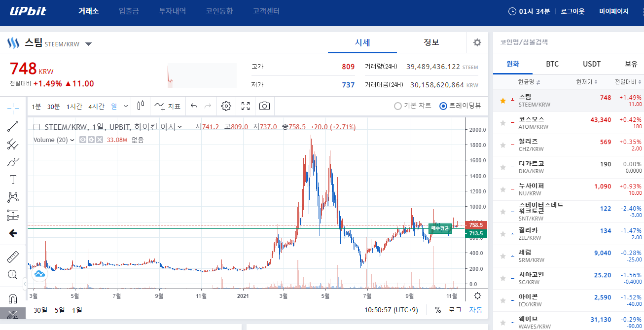Switch to the 시세 tab

(x=362, y=42)
